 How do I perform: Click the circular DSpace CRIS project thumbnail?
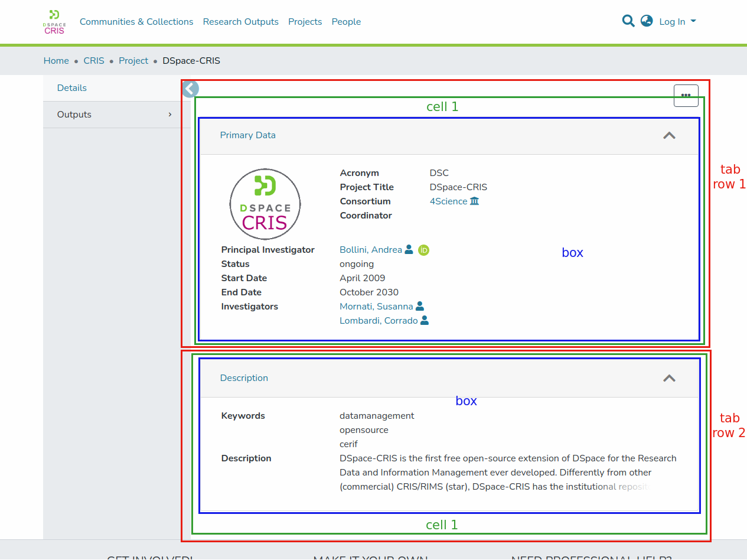(x=265, y=204)
